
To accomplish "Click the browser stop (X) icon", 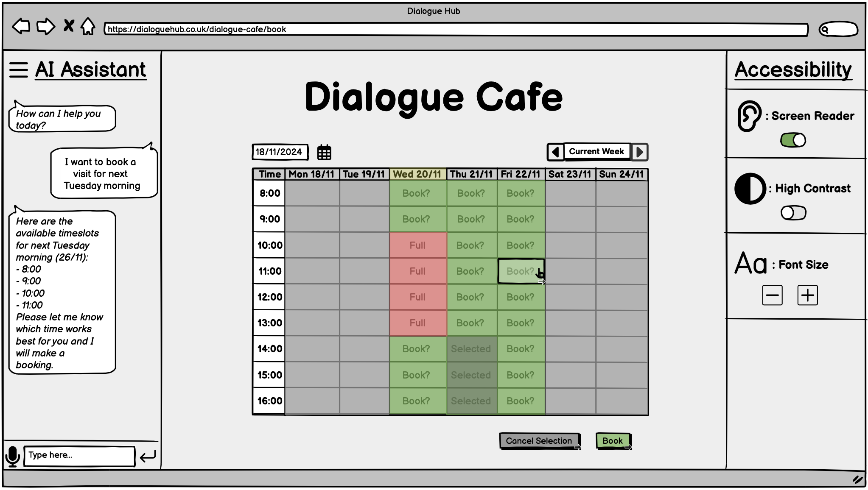I will pos(68,26).
